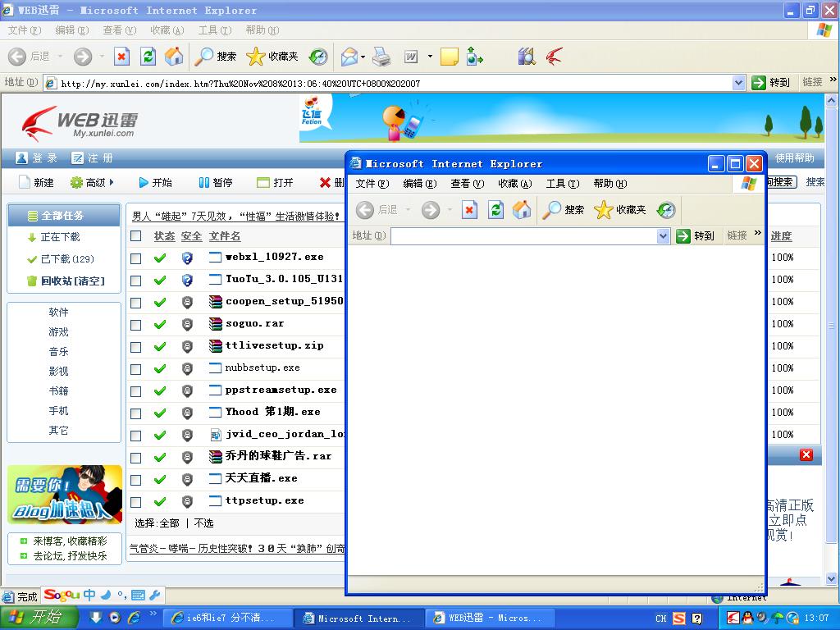Click 登录 login link
This screenshot has height=630, width=840.
37,158
